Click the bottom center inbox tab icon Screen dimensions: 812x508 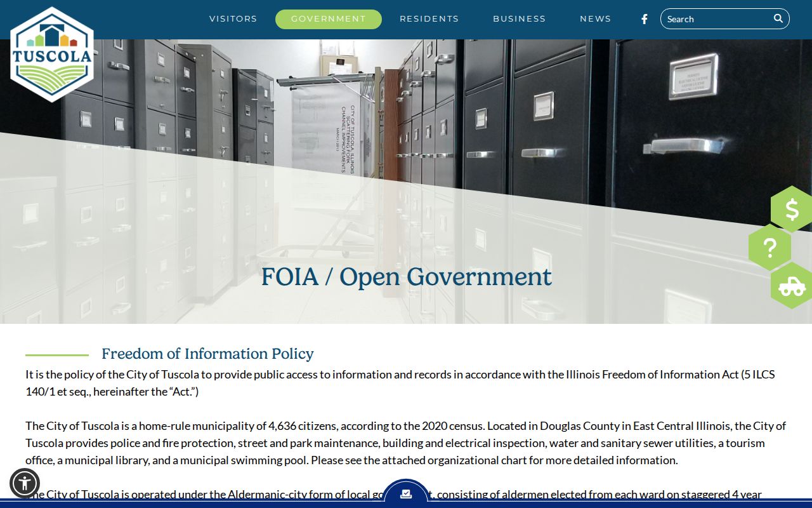(406, 493)
